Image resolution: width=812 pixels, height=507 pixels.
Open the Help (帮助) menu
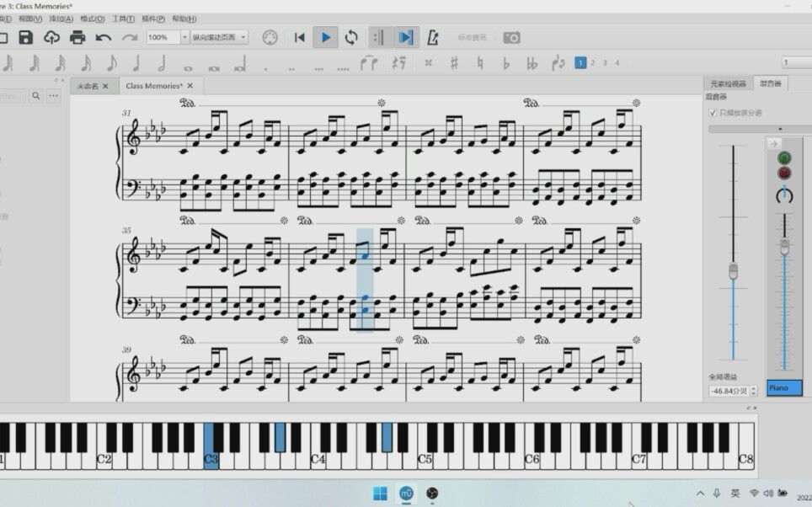click(x=184, y=19)
